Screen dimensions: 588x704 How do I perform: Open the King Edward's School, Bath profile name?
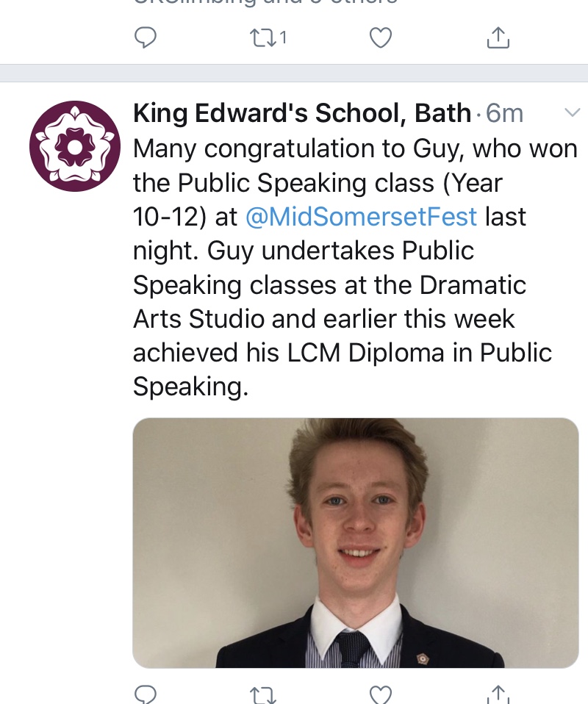click(x=302, y=113)
